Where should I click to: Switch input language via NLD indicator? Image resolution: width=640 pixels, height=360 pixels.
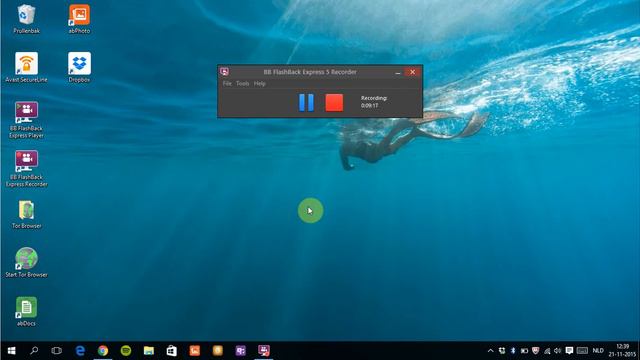598,351
